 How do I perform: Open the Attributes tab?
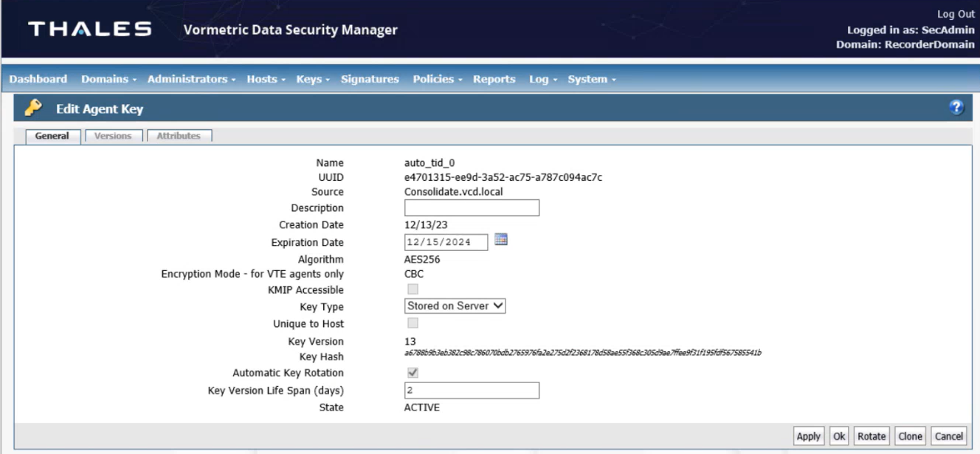point(179,135)
